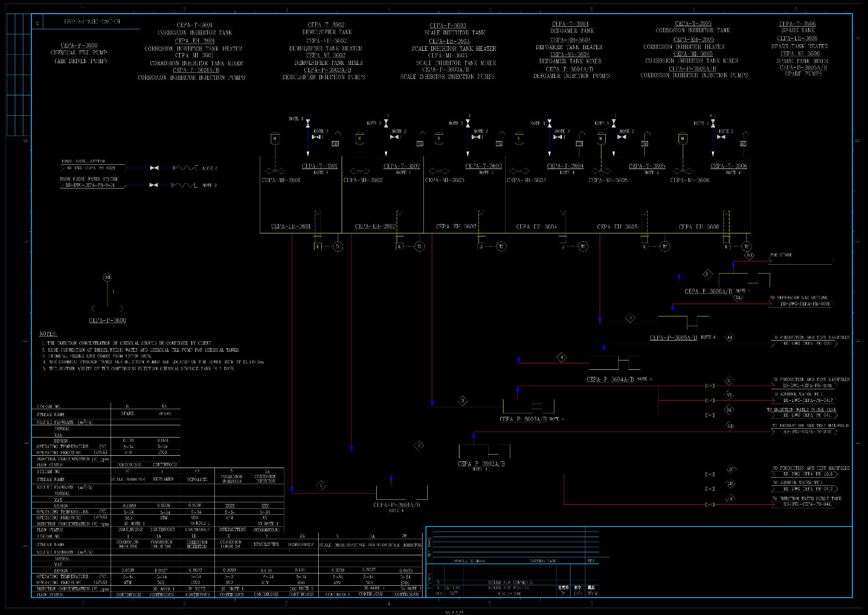Select the TC circle below heater CEPA-EH-3602
This screenshot has width=868, height=615.
(420, 247)
